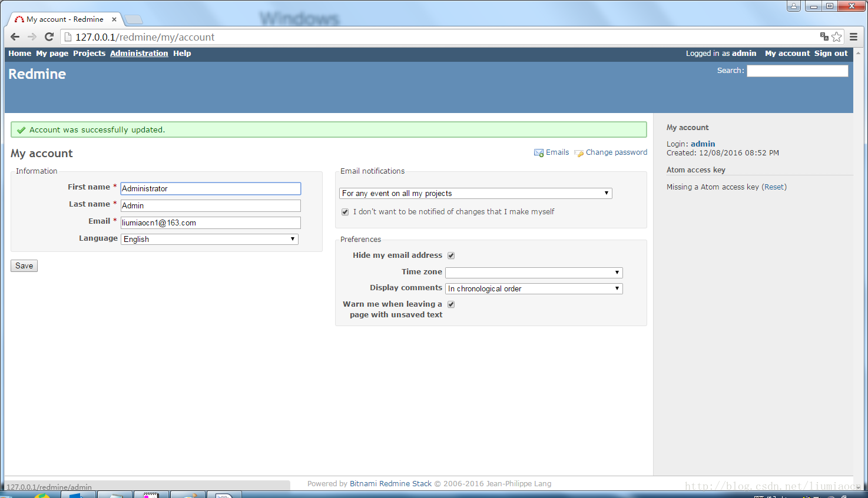
Task: Open the Change password link
Action: [616, 152]
